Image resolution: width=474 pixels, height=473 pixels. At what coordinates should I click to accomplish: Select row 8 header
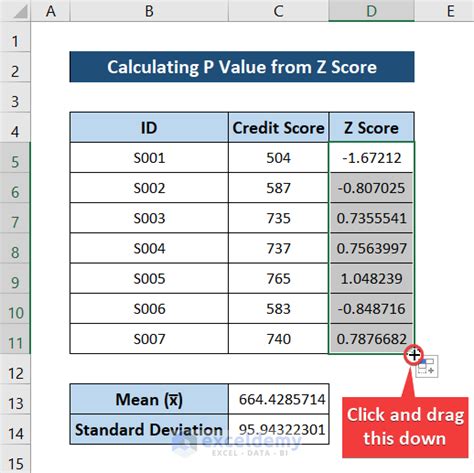pyautogui.click(x=15, y=248)
